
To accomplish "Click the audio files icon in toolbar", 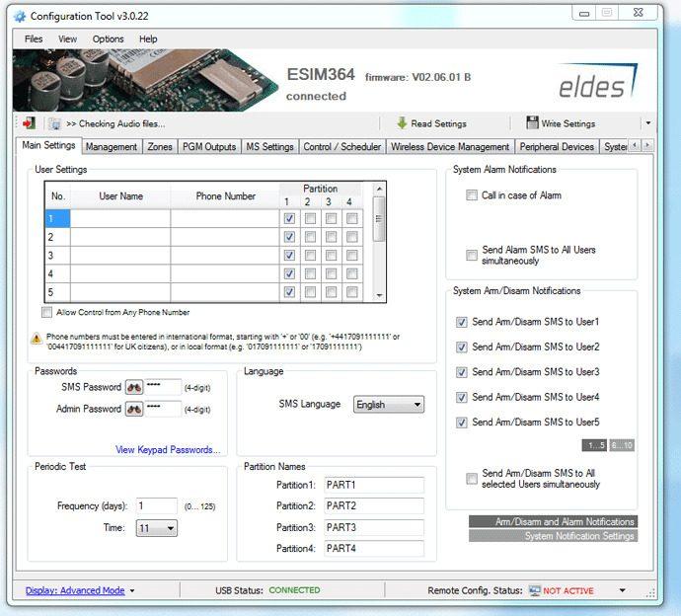I will (55, 123).
